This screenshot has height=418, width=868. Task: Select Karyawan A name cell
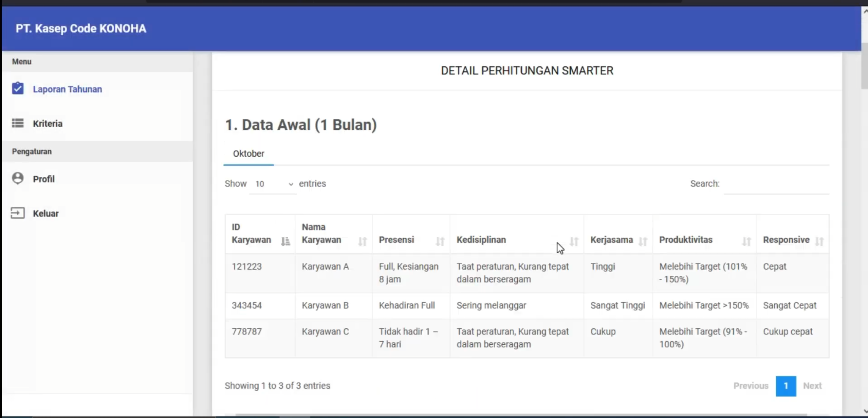(334, 273)
